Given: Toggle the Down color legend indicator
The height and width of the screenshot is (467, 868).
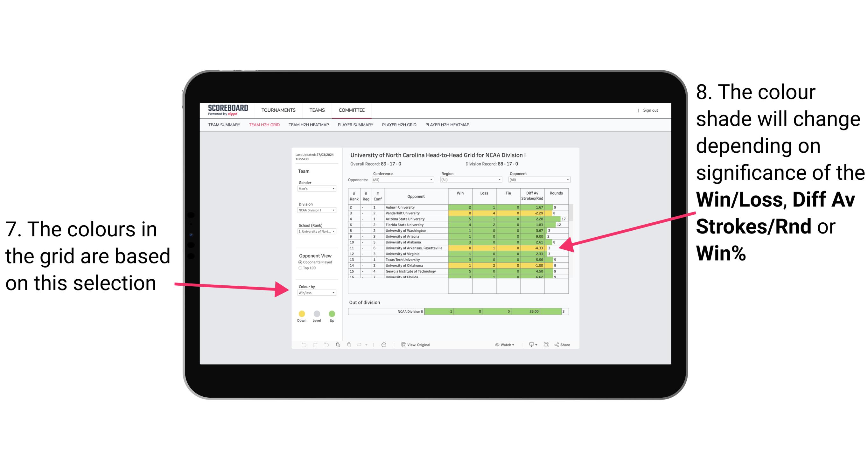Looking at the screenshot, I should (302, 314).
